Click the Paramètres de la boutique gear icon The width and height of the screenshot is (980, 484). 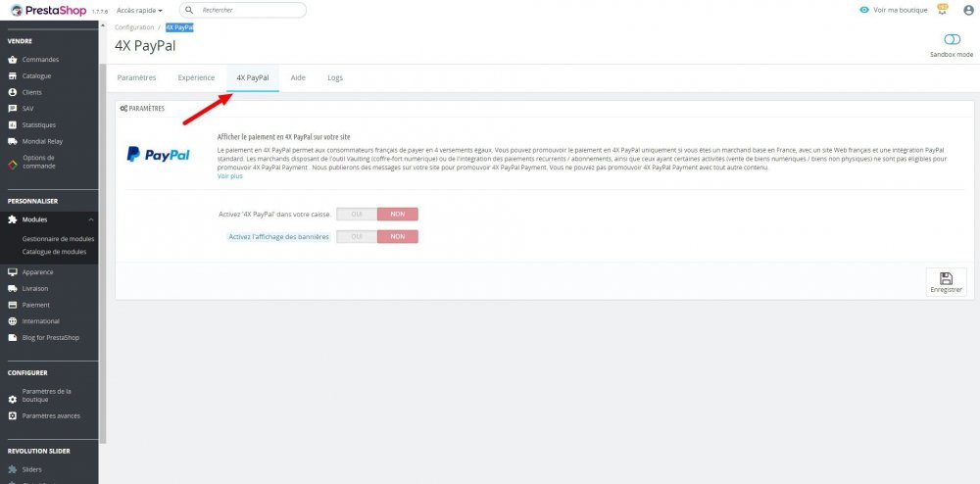tap(12, 399)
